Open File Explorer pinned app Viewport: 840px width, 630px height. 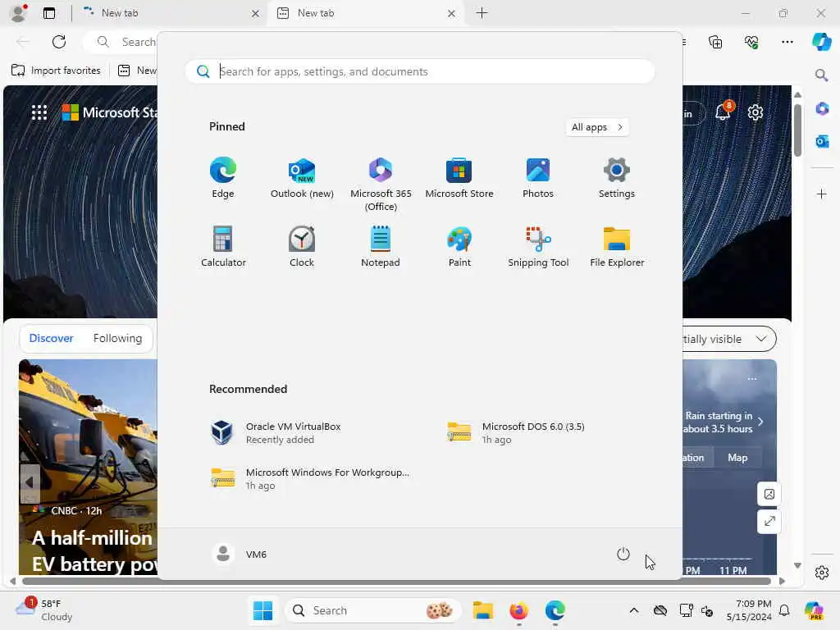[x=617, y=246]
